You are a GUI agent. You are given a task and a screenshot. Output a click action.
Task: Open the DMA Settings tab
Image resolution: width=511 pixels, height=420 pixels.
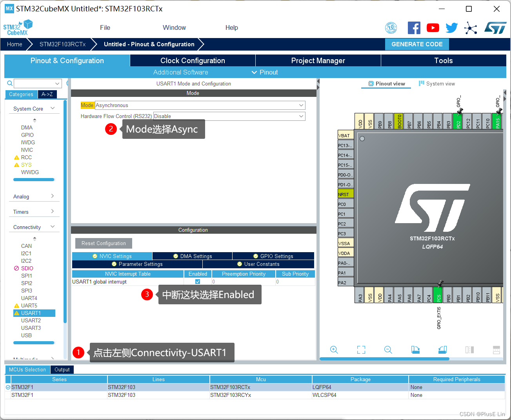click(x=193, y=256)
